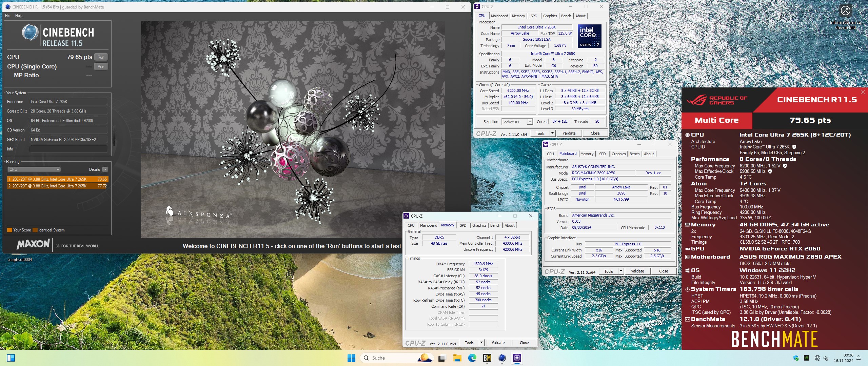The width and height of the screenshot is (868, 366).
Task: Click the panel resize grip beside Cinebench render
Action: click(114, 136)
